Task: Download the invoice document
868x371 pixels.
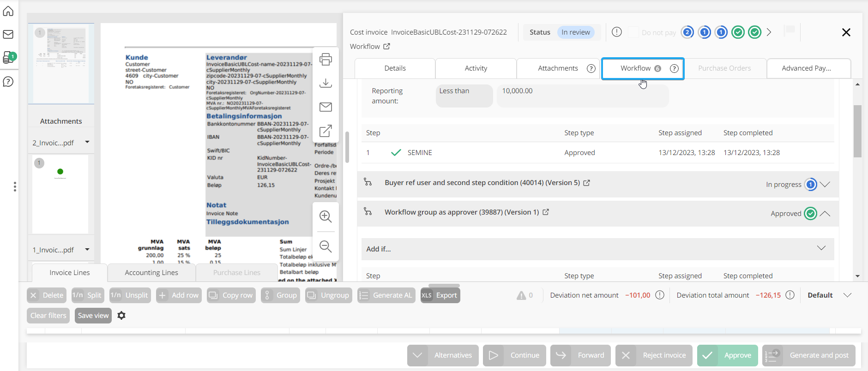Action: (x=325, y=83)
